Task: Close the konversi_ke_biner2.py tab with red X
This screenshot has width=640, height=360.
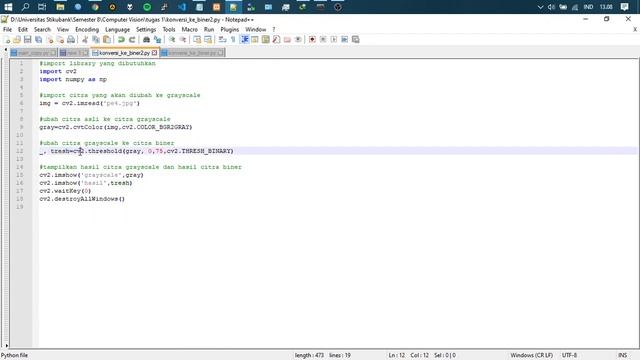Action: (x=154, y=53)
